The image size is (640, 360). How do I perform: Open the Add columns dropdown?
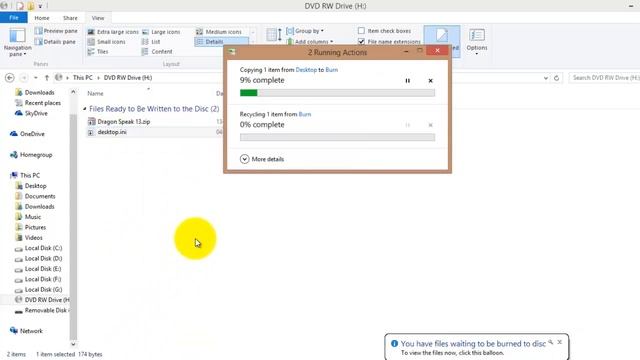click(x=310, y=42)
